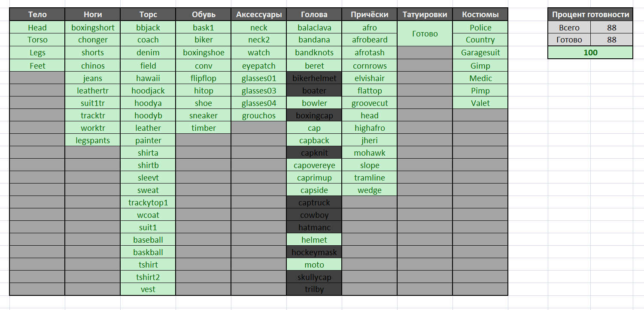Select the 'hawaii' cell under Торс

(x=148, y=78)
